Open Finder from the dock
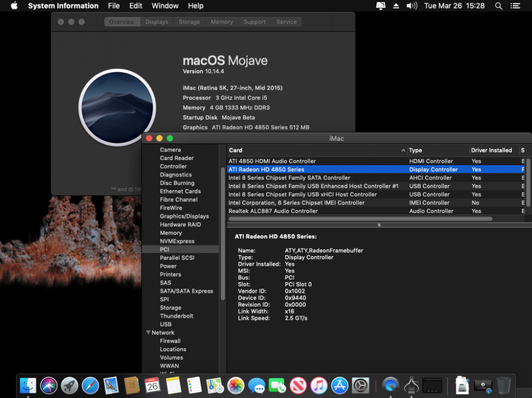 click(28, 386)
